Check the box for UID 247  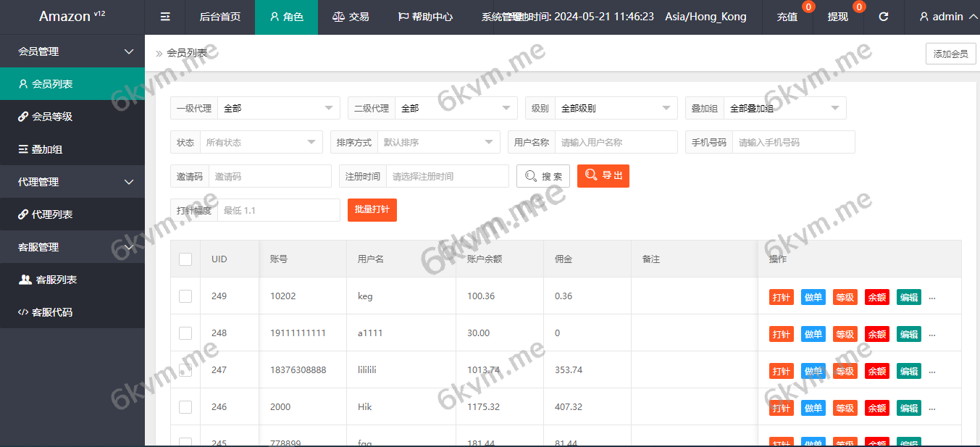[x=185, y=370]
